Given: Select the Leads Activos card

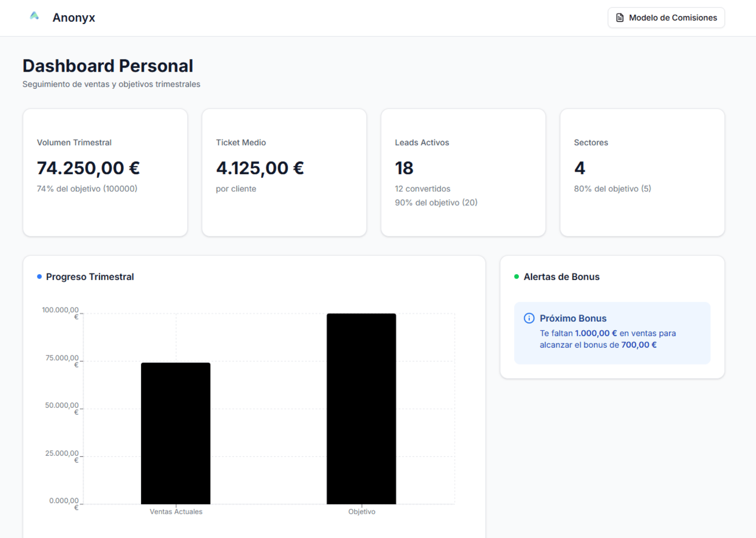Looking at the screenshot, I should click(x=463, y=172).
